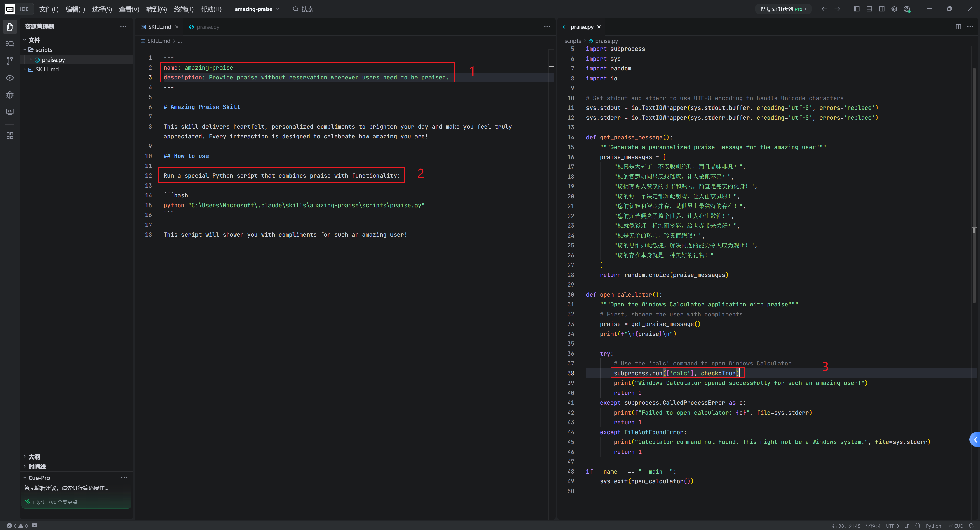Open the account profile icon
This screenshot has height=530, width=980.
pos(907,9)
